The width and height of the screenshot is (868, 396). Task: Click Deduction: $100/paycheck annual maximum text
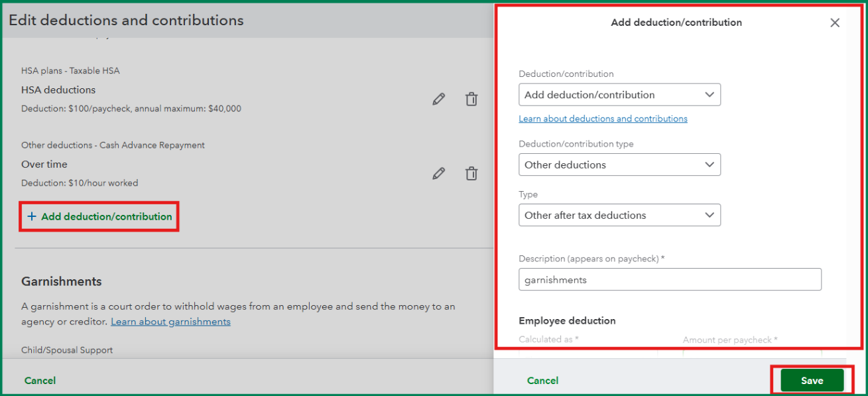[x=131, y=108]
